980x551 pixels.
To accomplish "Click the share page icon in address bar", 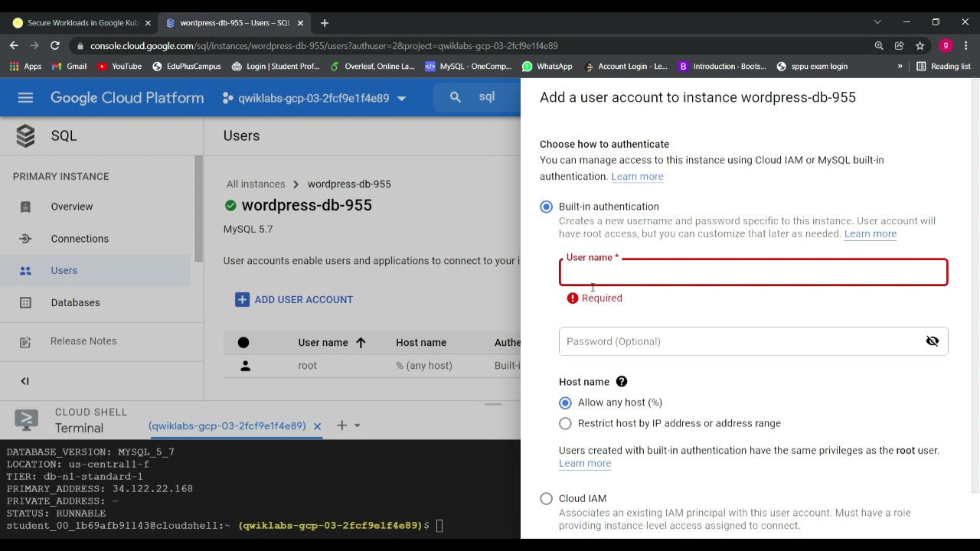I will tap(900, 46).
